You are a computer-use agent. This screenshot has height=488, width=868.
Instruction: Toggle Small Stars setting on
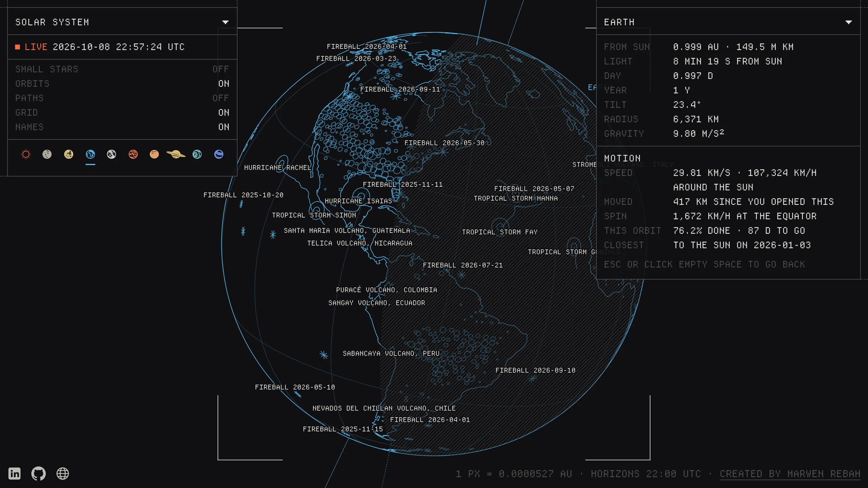point(122,69)
